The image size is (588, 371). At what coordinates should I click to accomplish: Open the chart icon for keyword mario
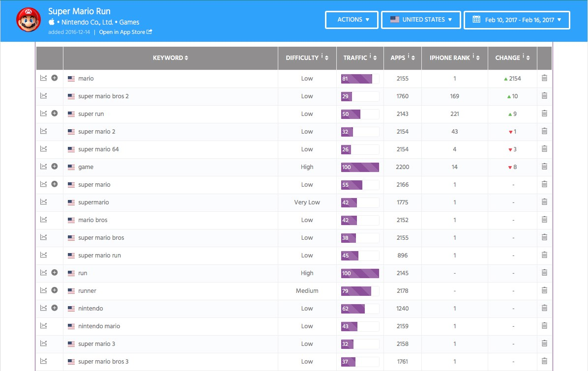[x=43, y=78]
